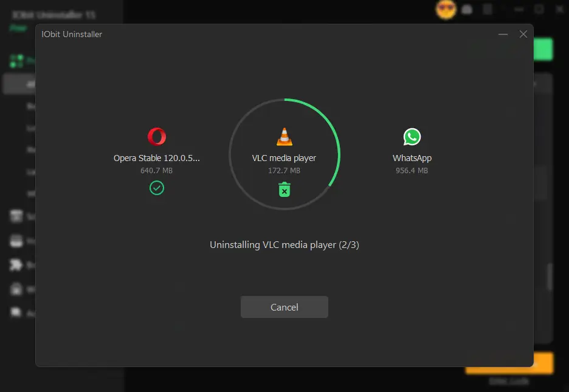Click the '956.4 MB' size text

(x=412, y=170)
